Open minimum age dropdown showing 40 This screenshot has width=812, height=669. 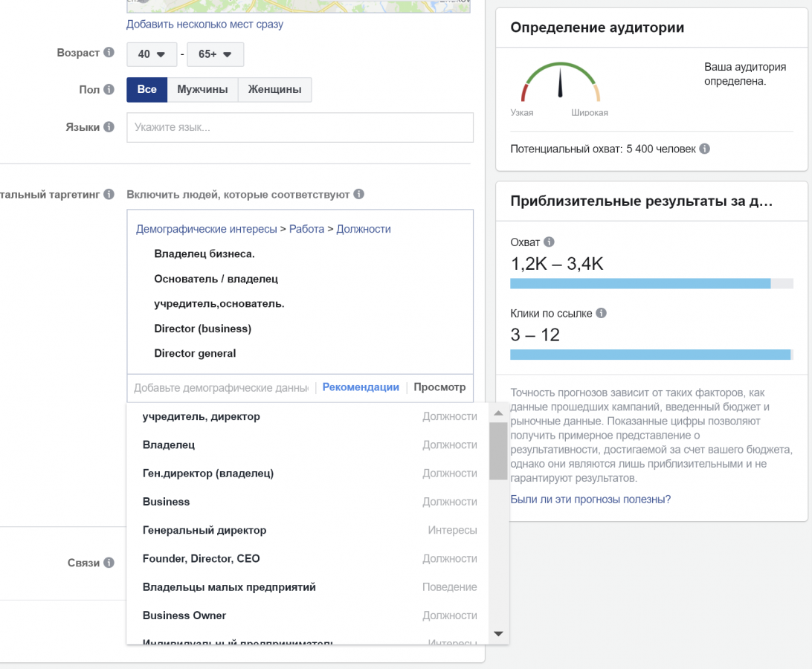[x=152, y=54]
